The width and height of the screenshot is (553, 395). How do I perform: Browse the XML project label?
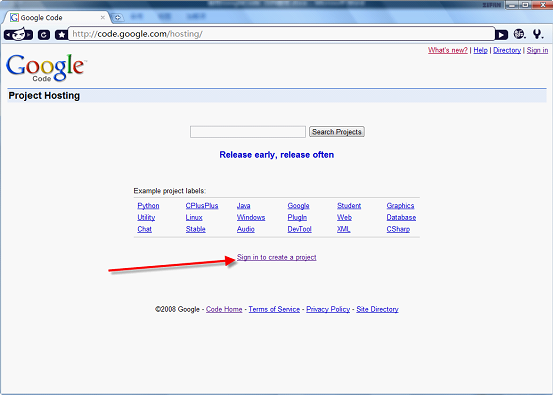pos(344,229)
